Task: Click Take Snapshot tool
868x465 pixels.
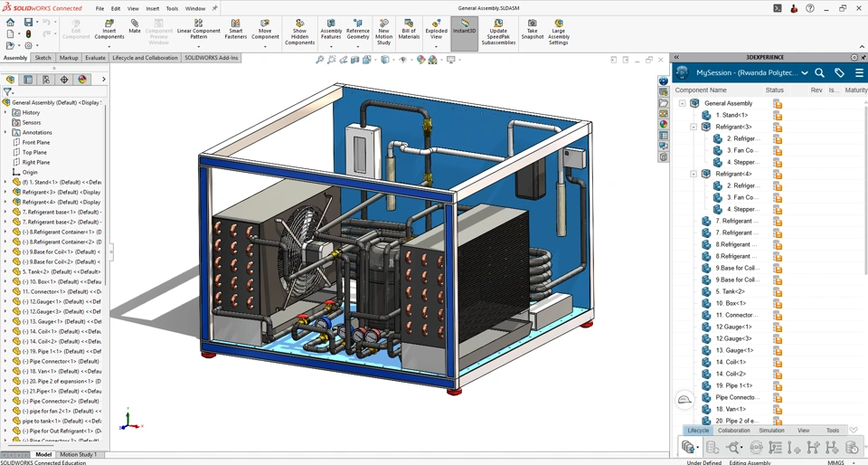Action: (532, 29)
